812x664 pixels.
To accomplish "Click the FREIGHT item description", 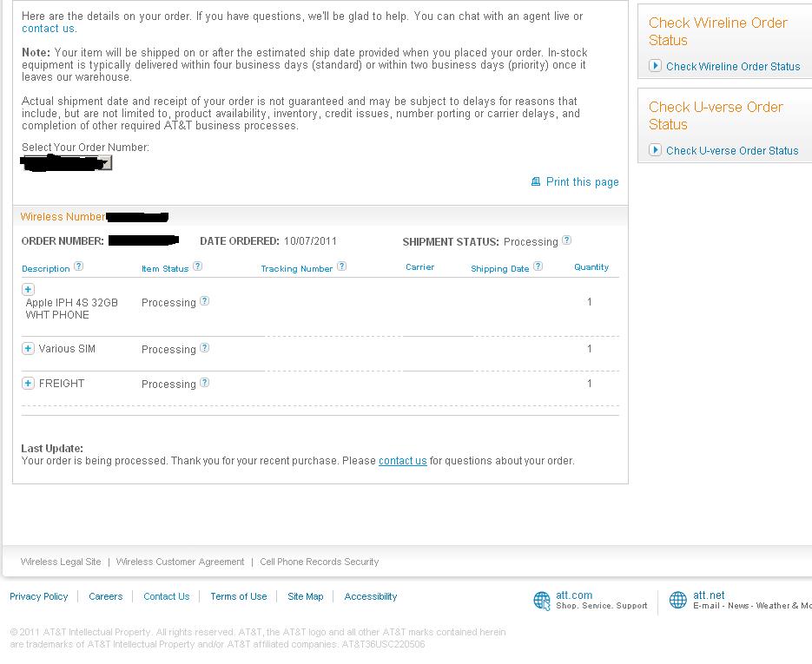I will coord(61,383).
